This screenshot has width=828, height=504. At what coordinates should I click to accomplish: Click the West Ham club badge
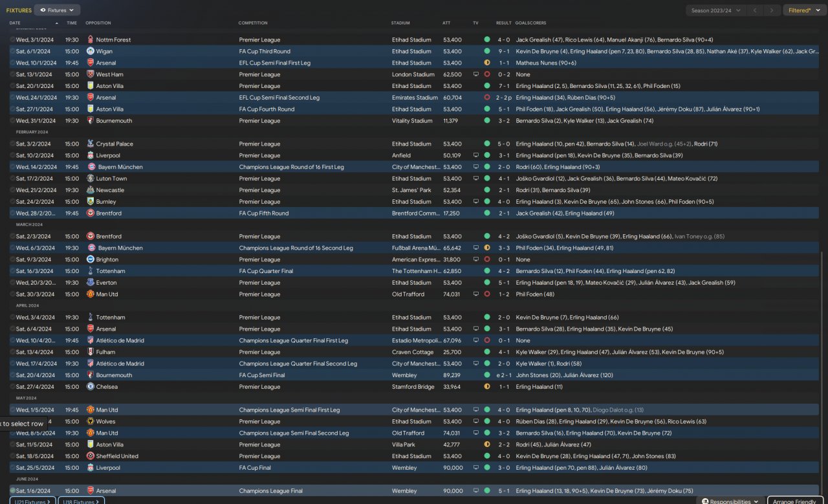point(90,74)
